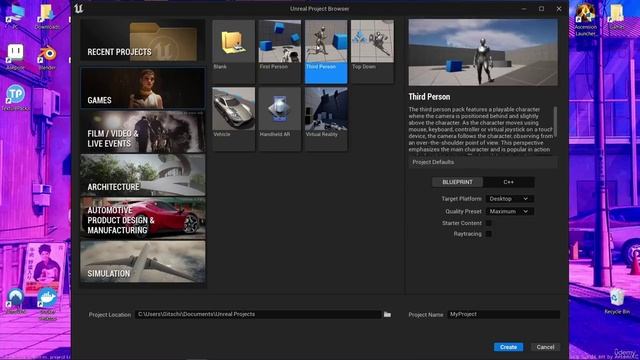Open the Recycle Bin on desktop
This screenshot has width=640, height=360.
(x=617, y=301)
